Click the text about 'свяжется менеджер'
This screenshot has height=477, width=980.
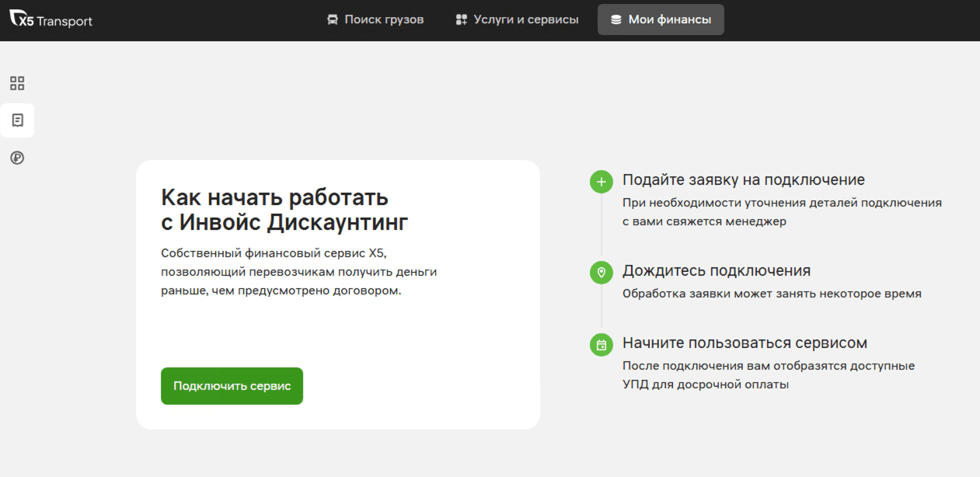click(x=782, y=212)
